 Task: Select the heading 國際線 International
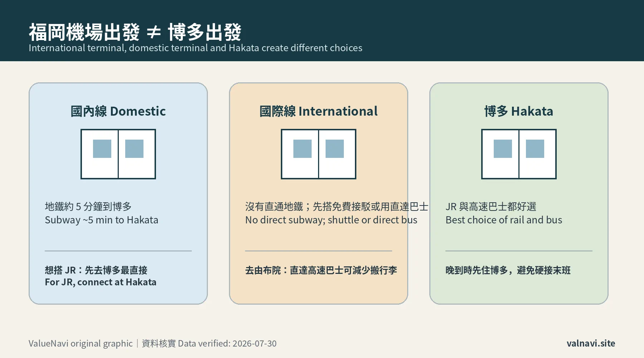318,111
